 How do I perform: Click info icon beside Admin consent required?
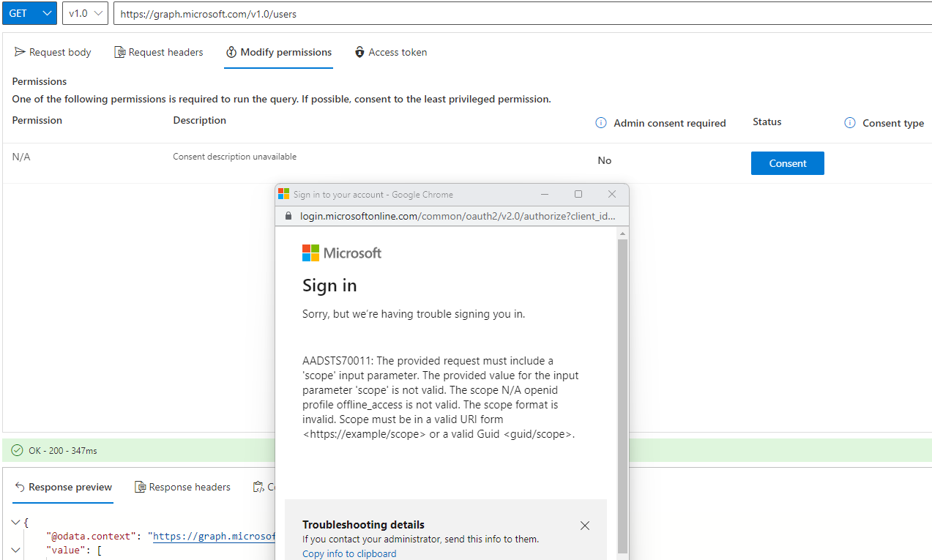pos(601,123)
